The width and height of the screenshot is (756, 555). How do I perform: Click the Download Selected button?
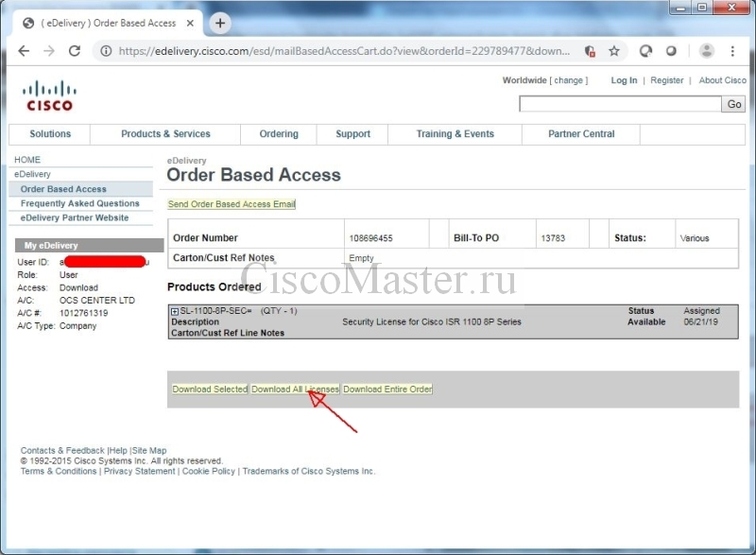(210, 390)
